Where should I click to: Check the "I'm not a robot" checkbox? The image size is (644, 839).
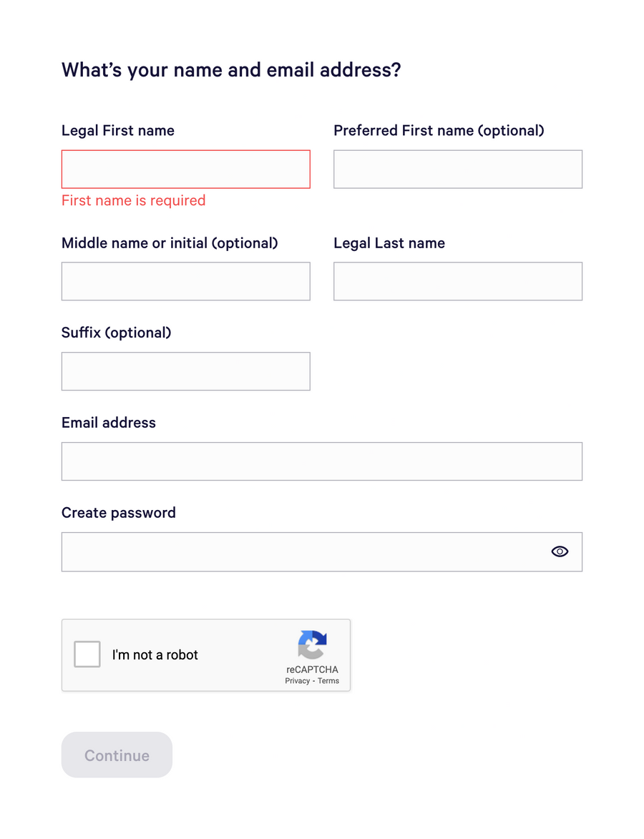87,654
